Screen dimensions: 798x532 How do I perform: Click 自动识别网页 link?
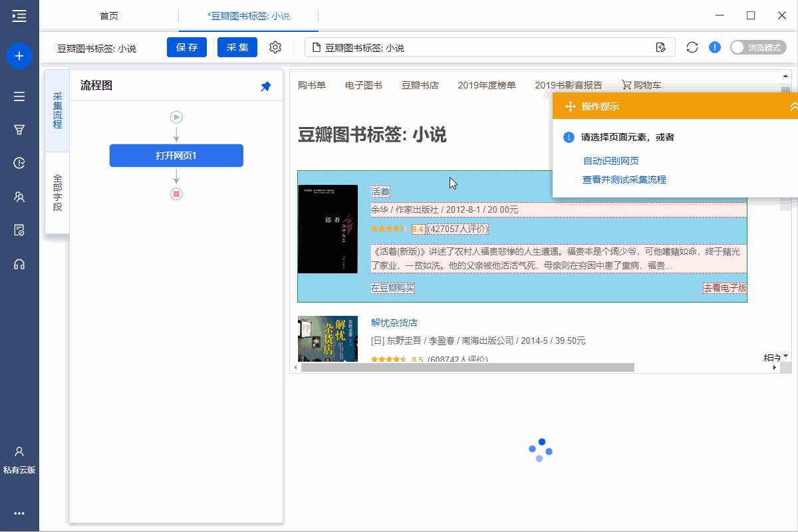611,161
